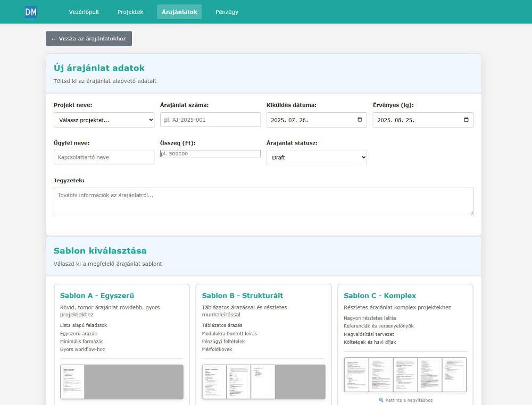This screenshot has height=405, width=532.
Task: Click the "Pénzügyi feltételek" feature text
Action: (223, 341)
